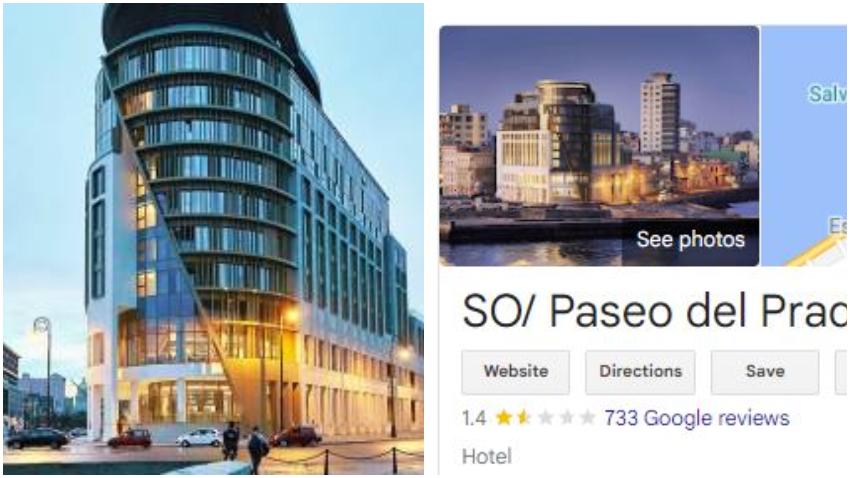The image size is (850, 478).
Task: Open Directions to the hotel
Action: [x=640, y=372]
